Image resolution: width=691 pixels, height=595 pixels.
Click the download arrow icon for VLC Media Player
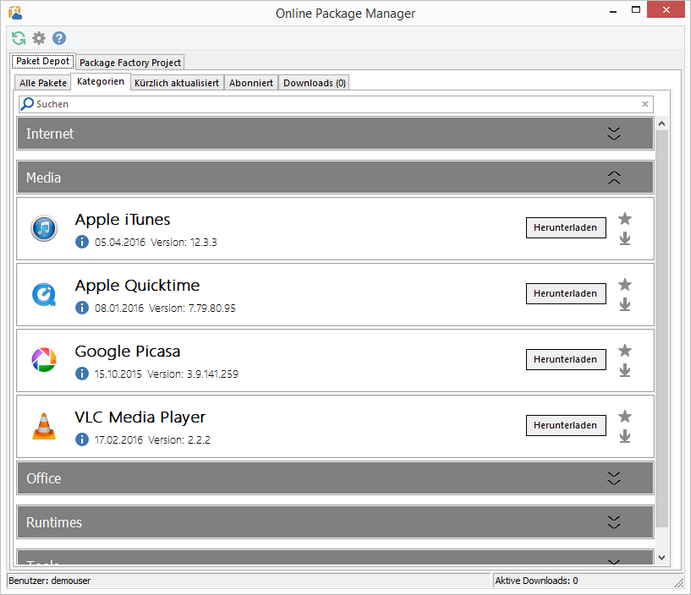625,436
